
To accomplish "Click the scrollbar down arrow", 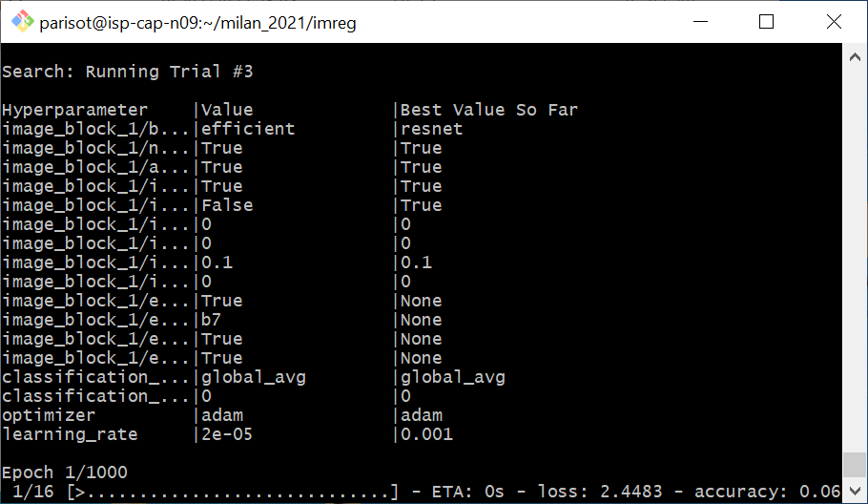I will coord(855,491).
